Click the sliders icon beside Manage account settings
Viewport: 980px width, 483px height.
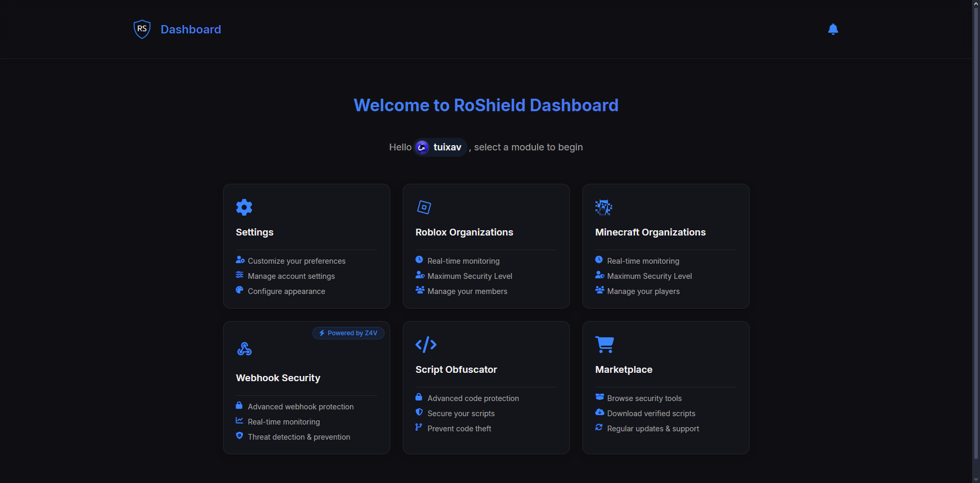coord(239,275)
